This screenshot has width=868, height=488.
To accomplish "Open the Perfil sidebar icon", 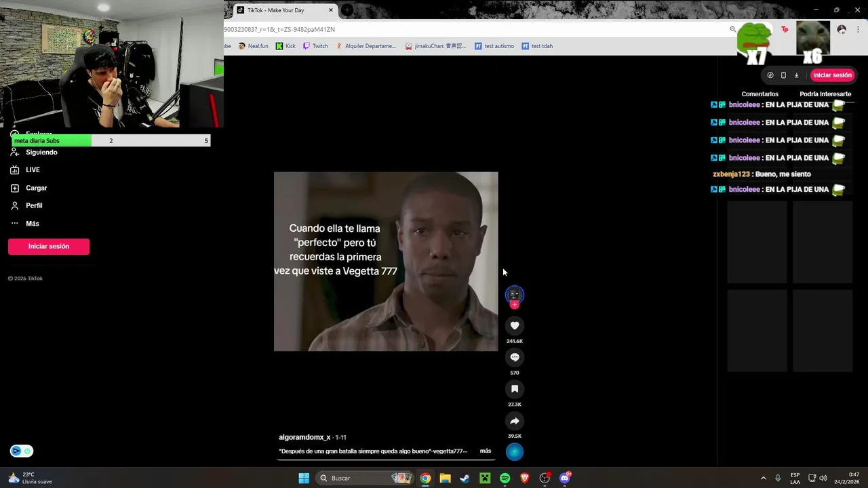I will 15,205.
